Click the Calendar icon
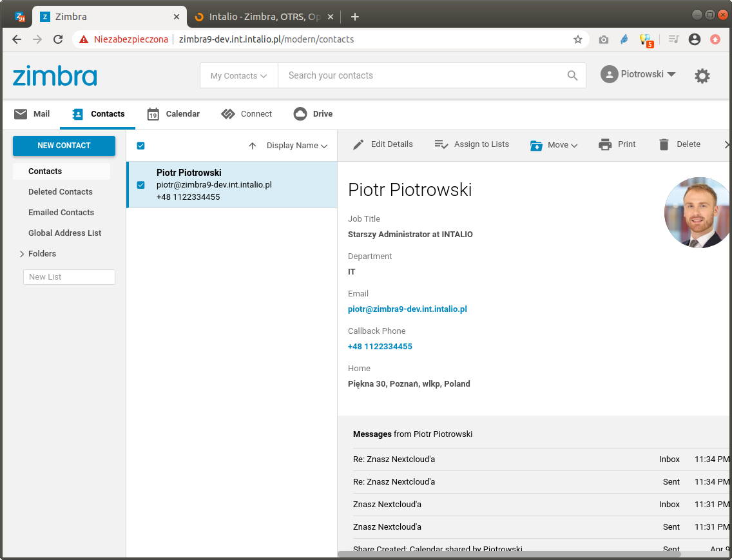The height and width of the screenshot is (560, 732). tap(153, 114)
